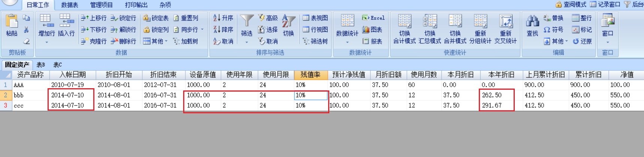The image size is (644, 157).
Task: Click the eraser icon in 剪贴板 group
Action: [x=26, y=41]
